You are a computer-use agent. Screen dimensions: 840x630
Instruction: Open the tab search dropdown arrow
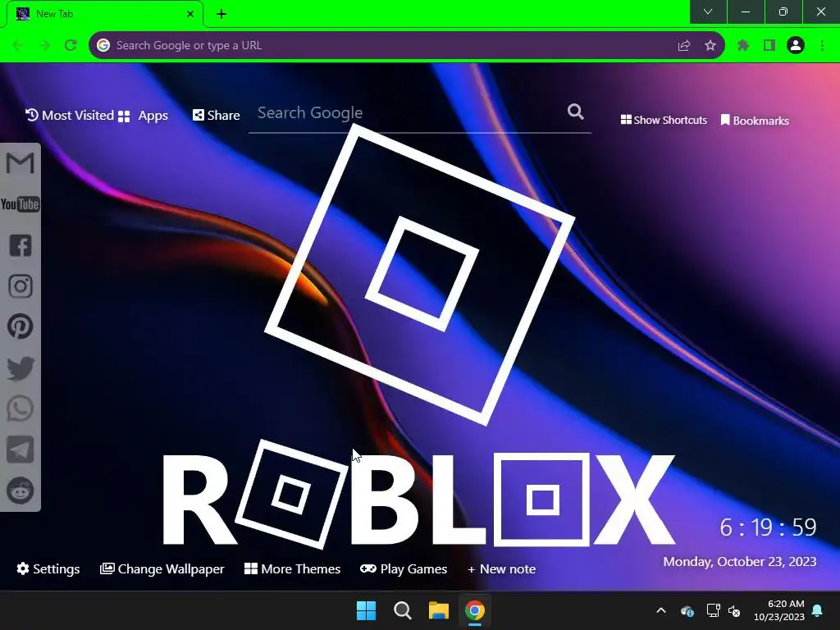pyautogui.click(x=708, y=11)
